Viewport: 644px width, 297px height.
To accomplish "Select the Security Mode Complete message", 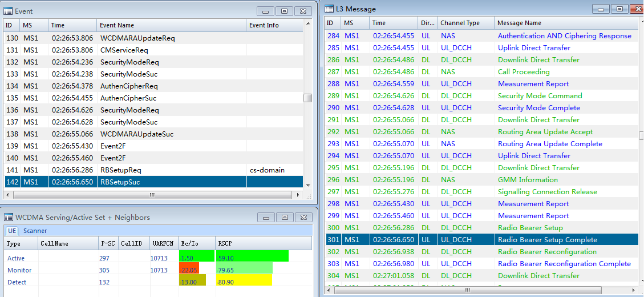I will pyautogui.click(x=482, y=108).
